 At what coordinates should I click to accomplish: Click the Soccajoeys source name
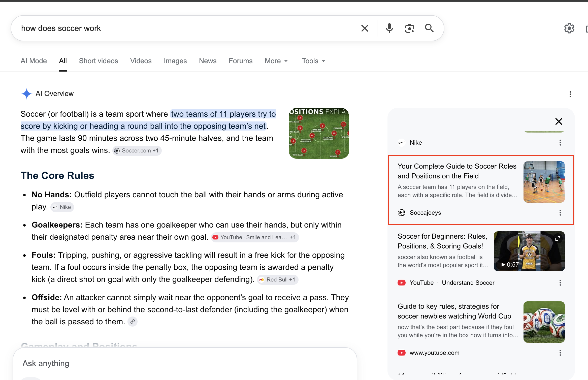[x=425, y=213]
